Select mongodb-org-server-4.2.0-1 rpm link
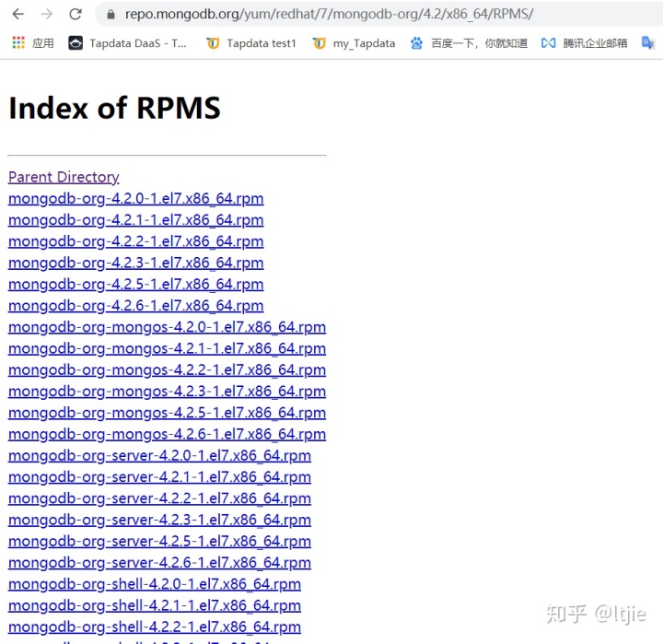Screen dimensions: 663x644 point(159,455)
